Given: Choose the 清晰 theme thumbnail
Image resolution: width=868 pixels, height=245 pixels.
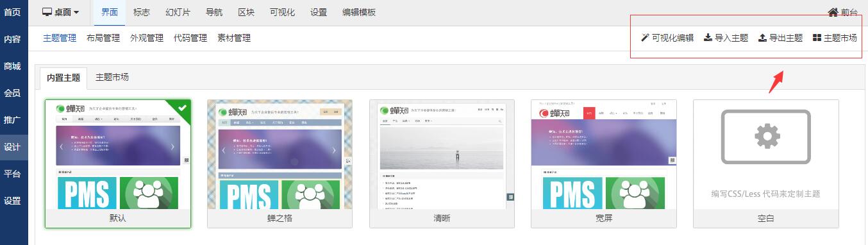Looking at the screenshot, I should (x=442, y=155).
